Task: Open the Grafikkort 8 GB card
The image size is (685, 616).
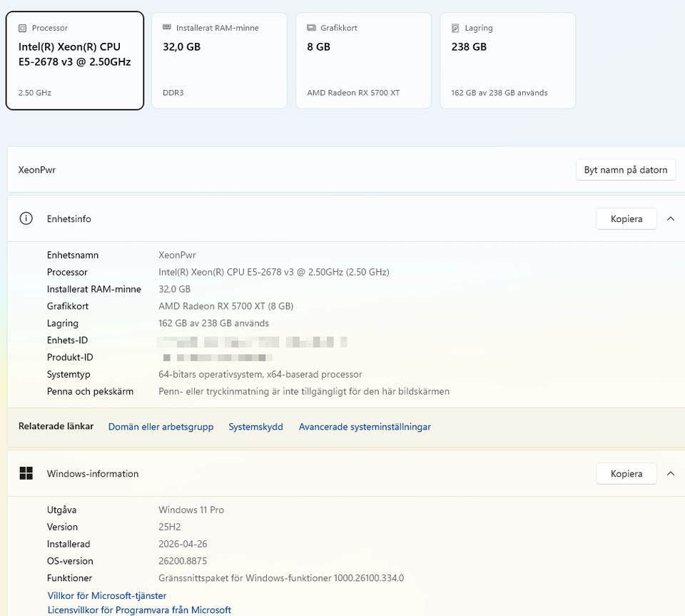Action: [363, 61]
